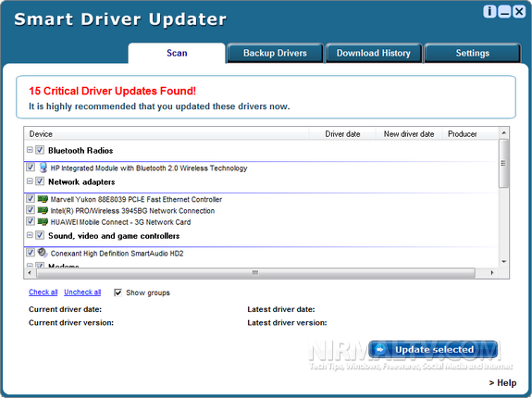
Task: Click the speaker icon beside Conexant SmartAudio
Action: point(43,253)
